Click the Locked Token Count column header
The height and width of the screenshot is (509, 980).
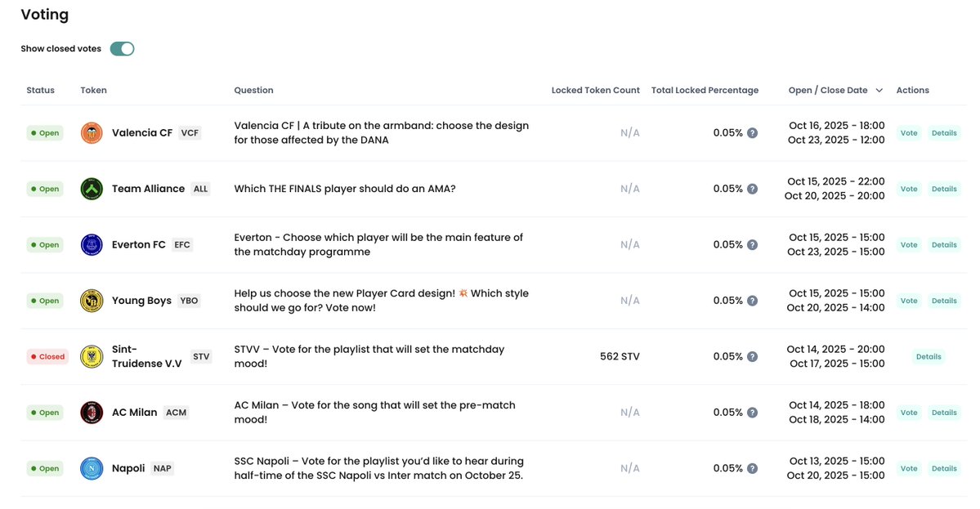595,91
